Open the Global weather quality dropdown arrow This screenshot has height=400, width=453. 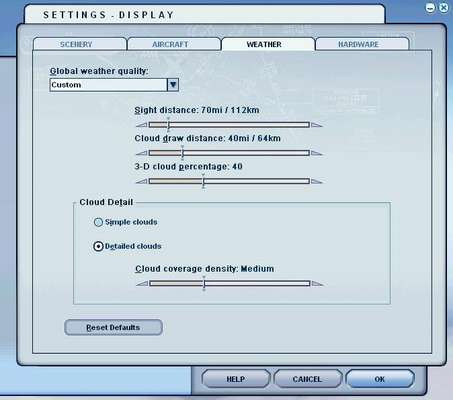(173, 85)
